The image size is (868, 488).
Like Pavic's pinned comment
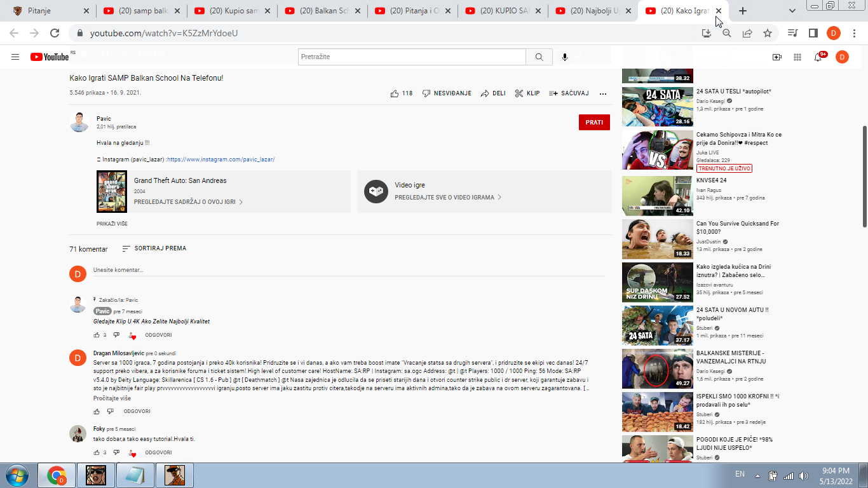(97, 335)
